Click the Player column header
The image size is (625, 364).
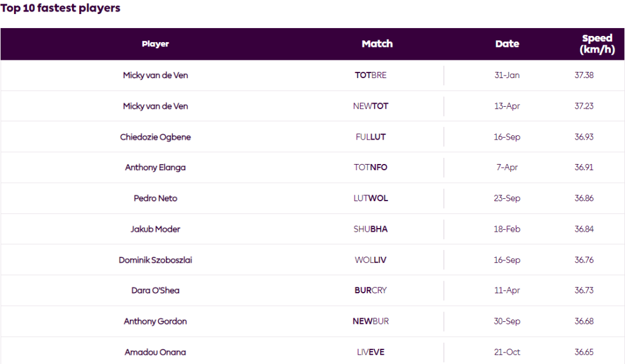[155, 44]
